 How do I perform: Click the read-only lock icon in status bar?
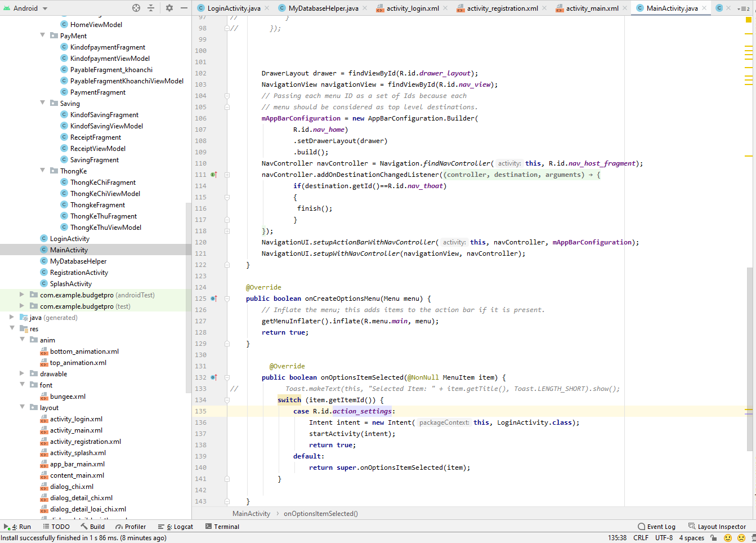[x=714, y=538]
